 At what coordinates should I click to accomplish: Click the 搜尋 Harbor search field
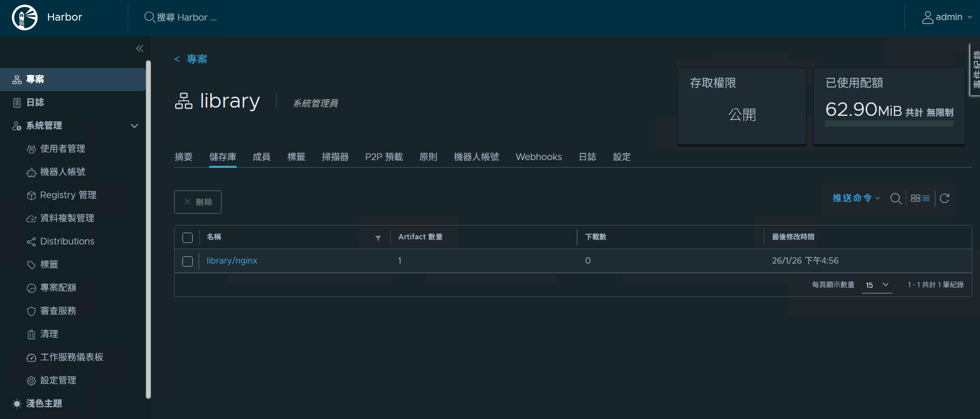[187, 18]
